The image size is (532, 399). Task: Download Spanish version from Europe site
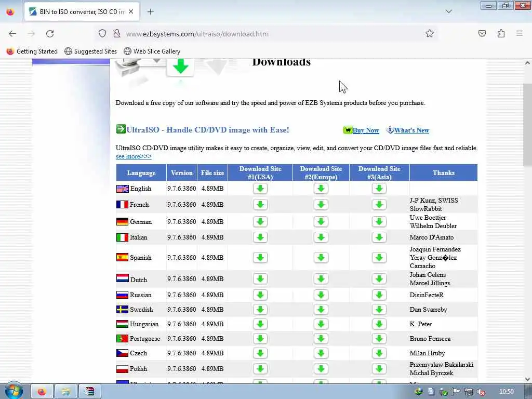(x=321, y=258)
